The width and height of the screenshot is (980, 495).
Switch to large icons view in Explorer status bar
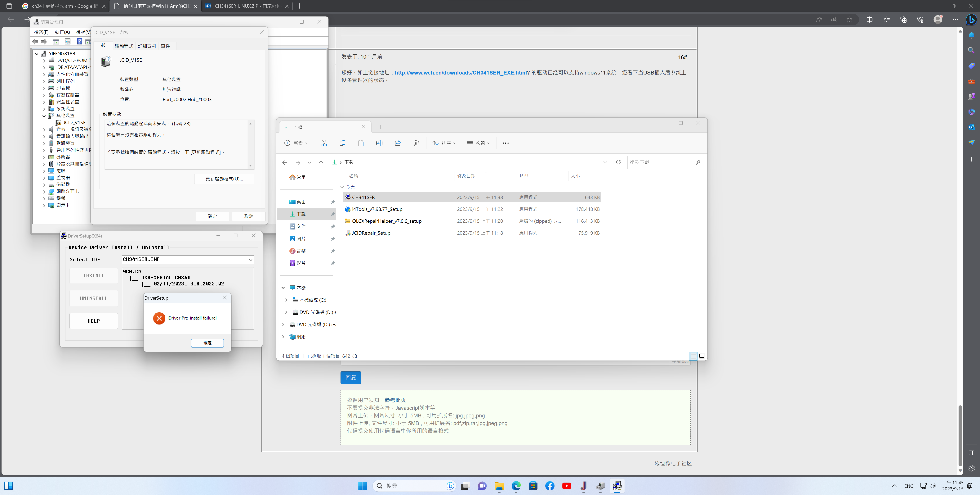click(702, 356)
